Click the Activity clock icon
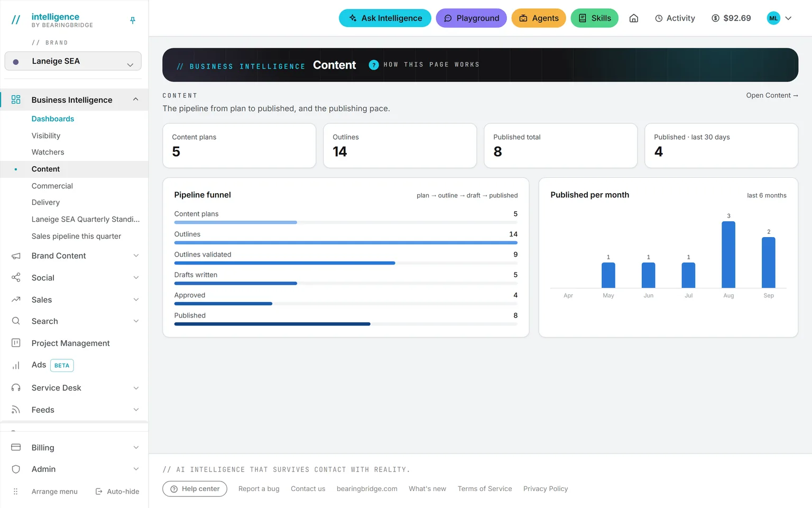 pyautogui.click(x=659, y=18)
